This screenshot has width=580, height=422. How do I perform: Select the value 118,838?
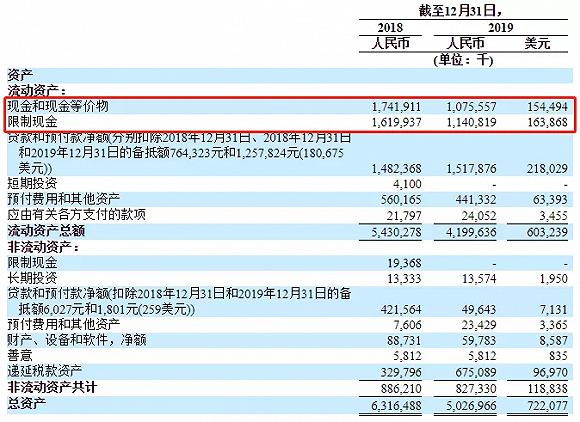point(547,388)
